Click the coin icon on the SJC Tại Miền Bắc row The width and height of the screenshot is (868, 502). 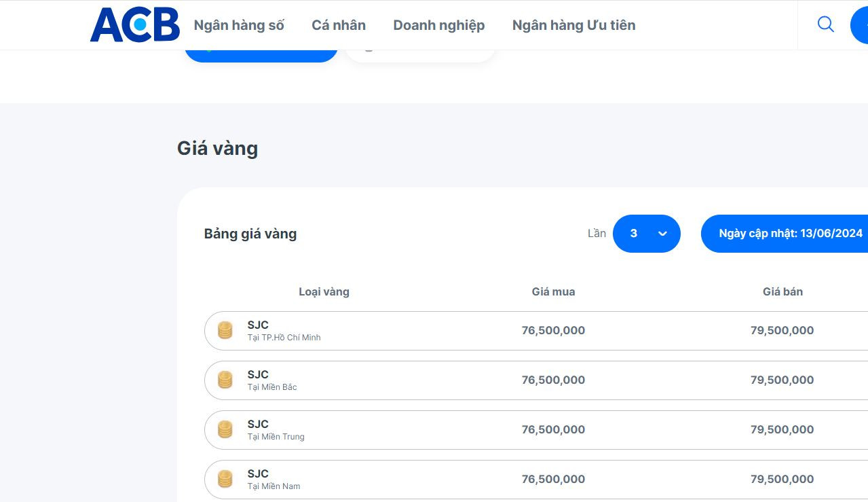(x=225, y=380)
